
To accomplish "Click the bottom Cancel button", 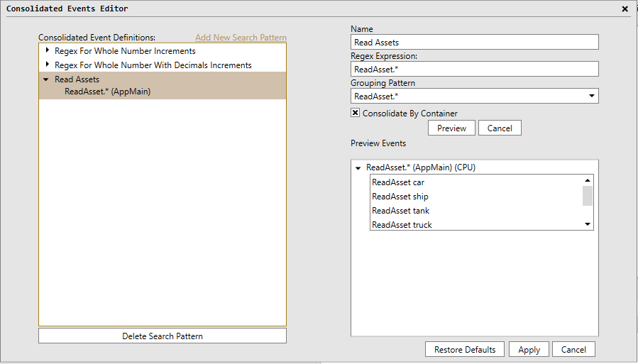I will pyautogui.click(x=573, y=349).
